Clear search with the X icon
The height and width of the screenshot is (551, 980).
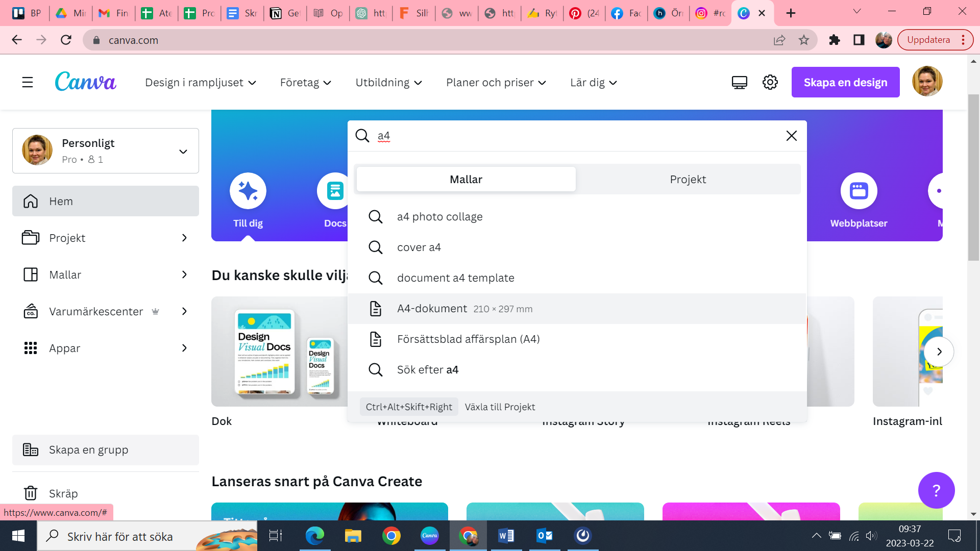pyautogui.click(x=791, y=136)
